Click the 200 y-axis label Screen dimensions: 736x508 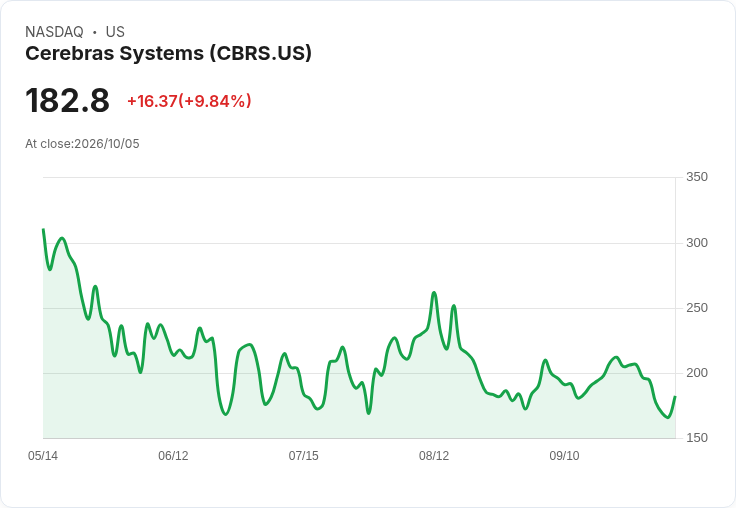697,373
